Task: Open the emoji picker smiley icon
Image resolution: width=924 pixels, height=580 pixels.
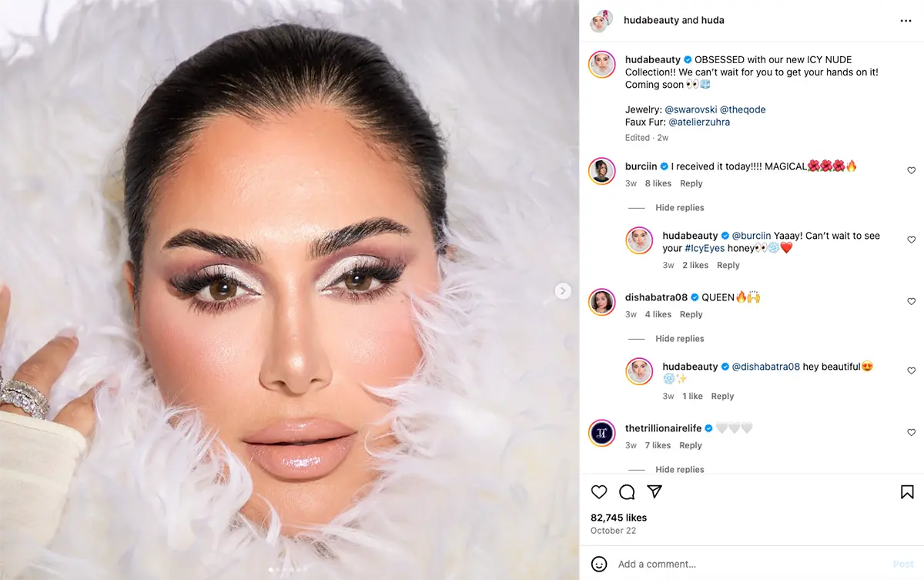Action: [x=599, y=564]
